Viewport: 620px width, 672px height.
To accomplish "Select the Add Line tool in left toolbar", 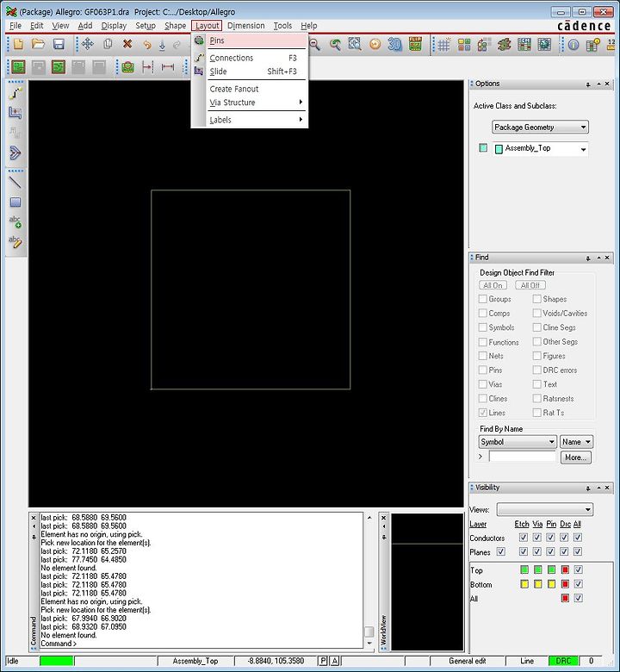I will pos(15,183).
